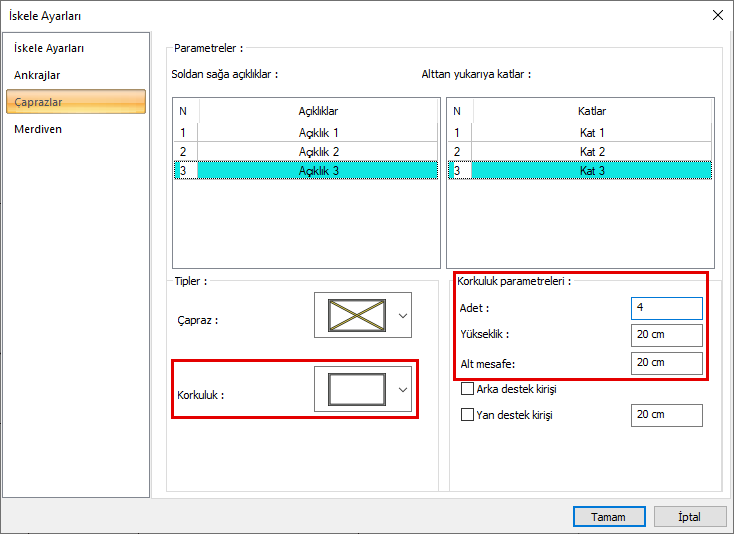Select Açıklık 2 row in the list

[318, 151]
